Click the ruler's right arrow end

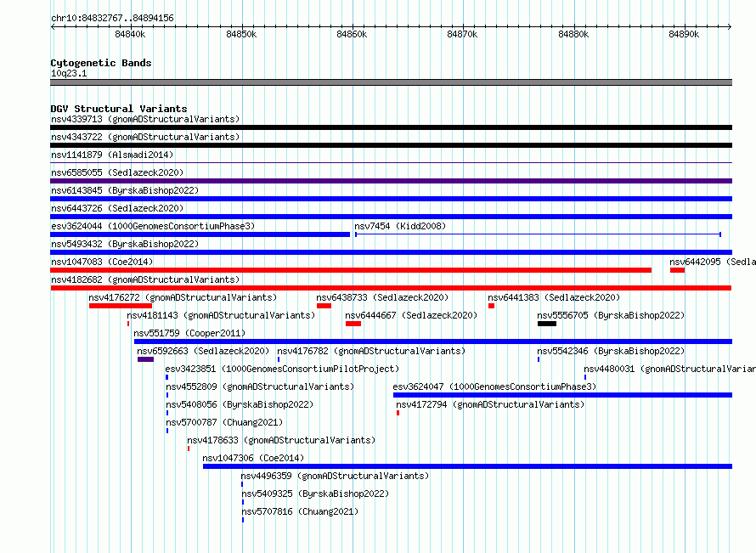[x=730, y=27]
